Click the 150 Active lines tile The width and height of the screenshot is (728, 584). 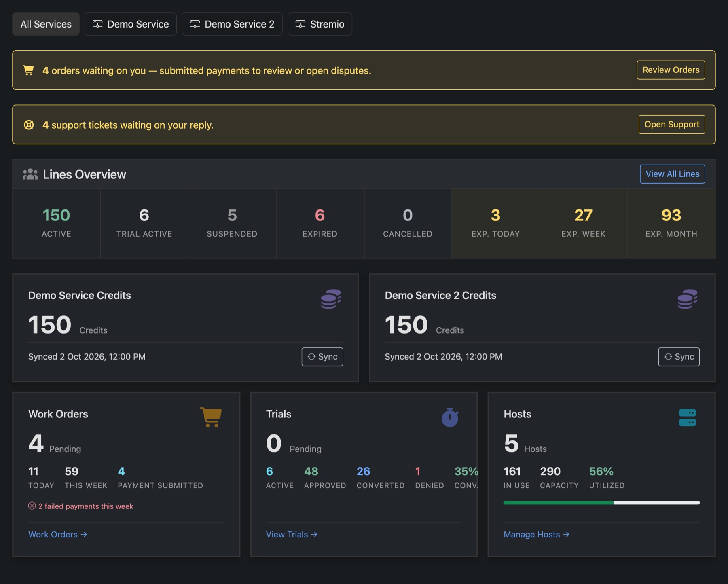pos(57,224)
